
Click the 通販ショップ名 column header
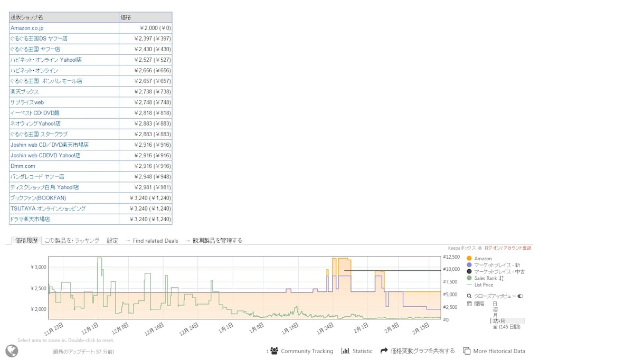click(x=64, y=17)
